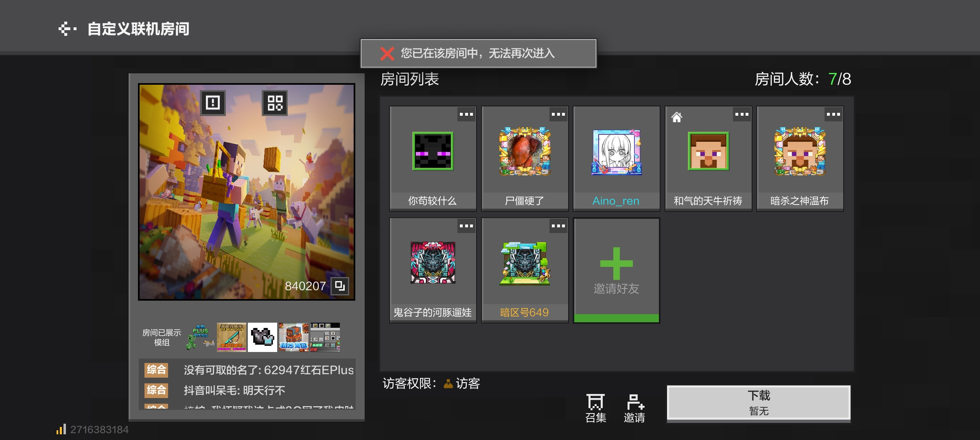This screenshot has height=440, width=980.
Task: Click the player name 鬼谷子的河豚遛娃
Action: tap(433, 312)
